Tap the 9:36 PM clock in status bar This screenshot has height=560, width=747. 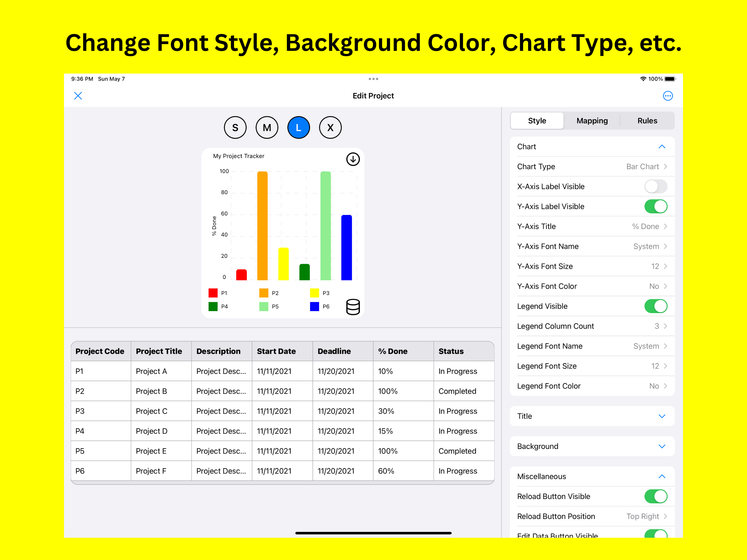tap(82, 79)
